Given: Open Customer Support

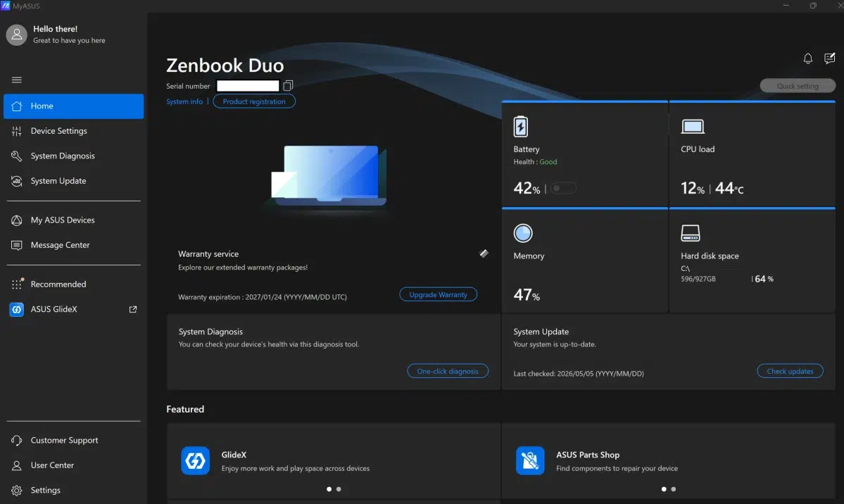Looking at the screenshot, I should pos(74,440).
